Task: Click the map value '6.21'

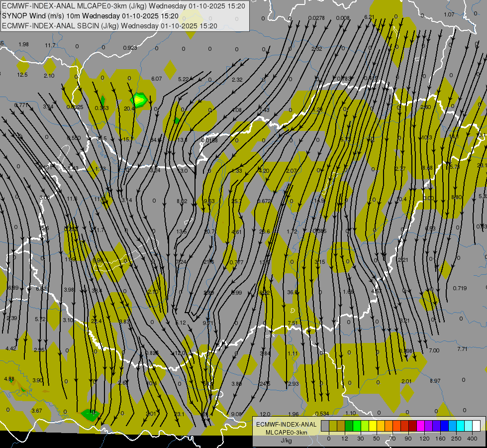Action: (369, 17)
